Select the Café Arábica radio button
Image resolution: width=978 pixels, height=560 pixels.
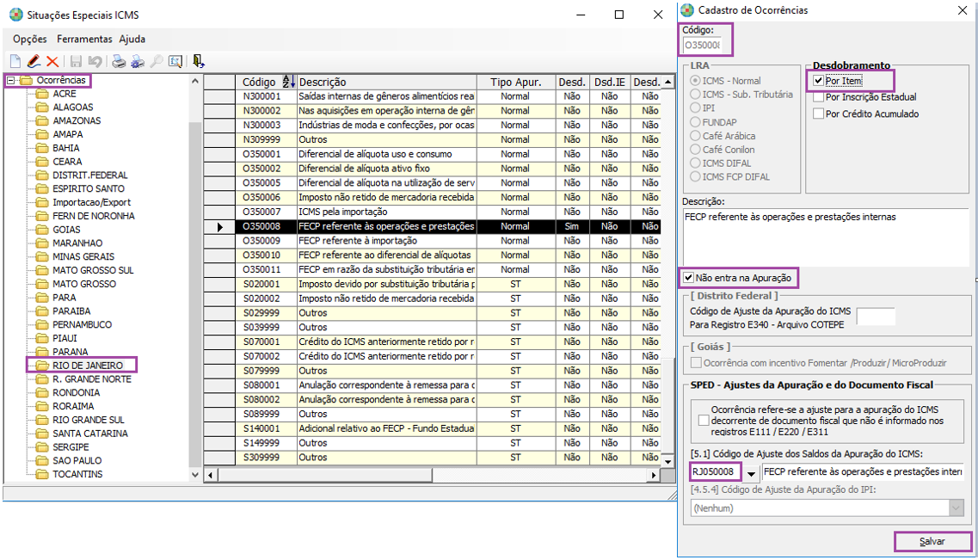click(x=696, y=136)
